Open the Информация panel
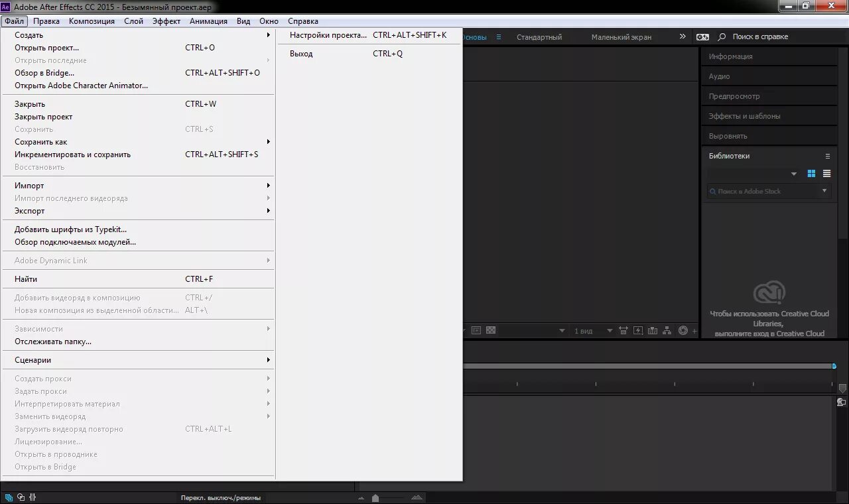The image size is (849, 504). pyautogui.click(x=769, y=56)
